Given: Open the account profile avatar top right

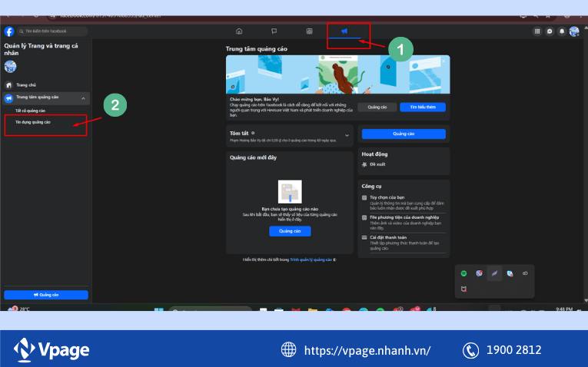Looking at the screenshot, I should 574,31.
